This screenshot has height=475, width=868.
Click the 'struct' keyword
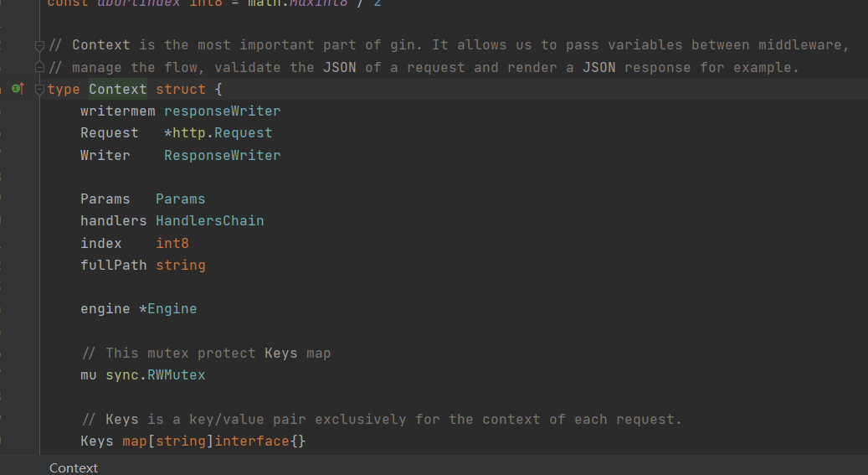pos(181,90)
